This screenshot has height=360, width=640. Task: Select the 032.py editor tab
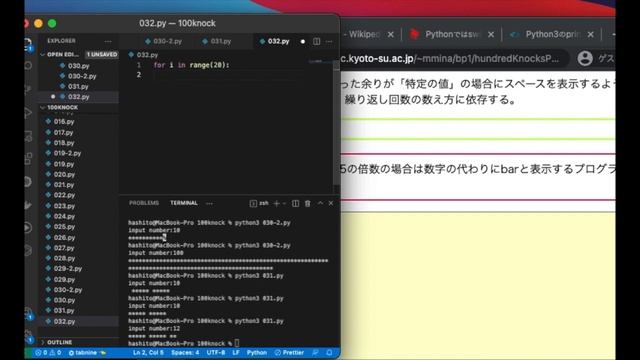pyautogui.click(x=275, y=41)
